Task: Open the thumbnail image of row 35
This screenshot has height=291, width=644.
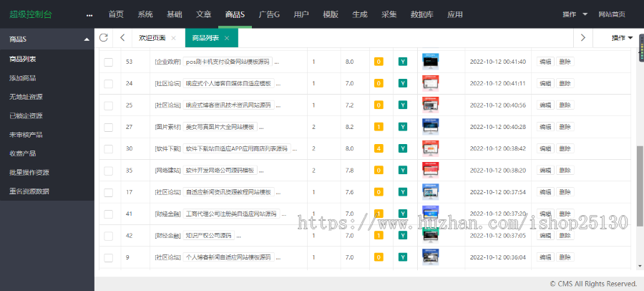Action: 431,170
